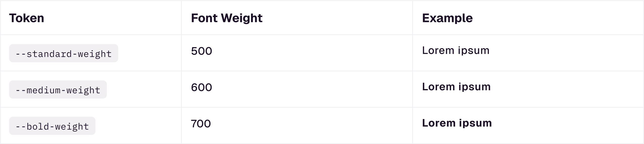
Task: Click the double-dash prefix of --bold-weight
Action: click(x=21, y=126)
